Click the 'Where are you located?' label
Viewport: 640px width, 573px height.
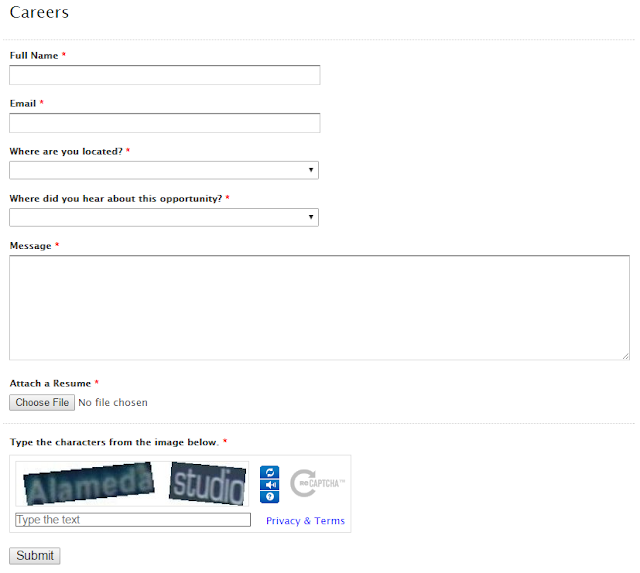(66, 151)
